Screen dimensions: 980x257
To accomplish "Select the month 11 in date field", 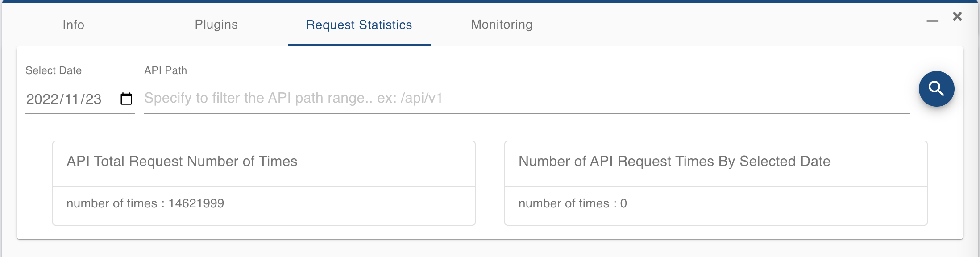I will click(69, 99).
